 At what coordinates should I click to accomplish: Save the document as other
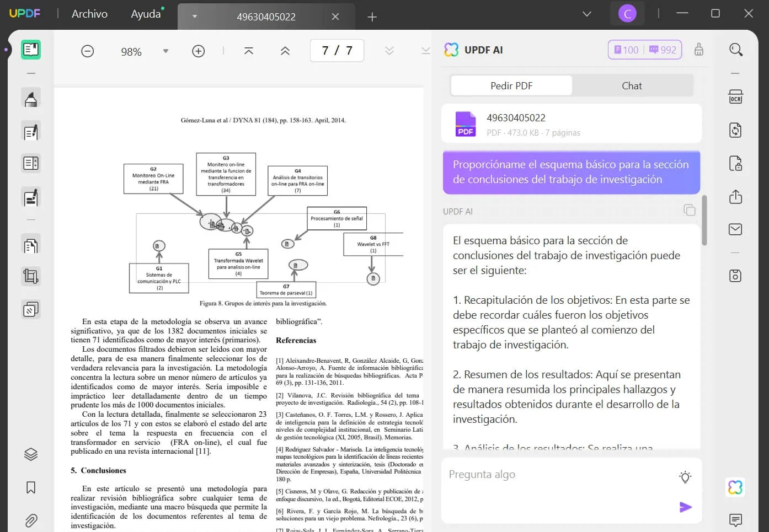735,276
